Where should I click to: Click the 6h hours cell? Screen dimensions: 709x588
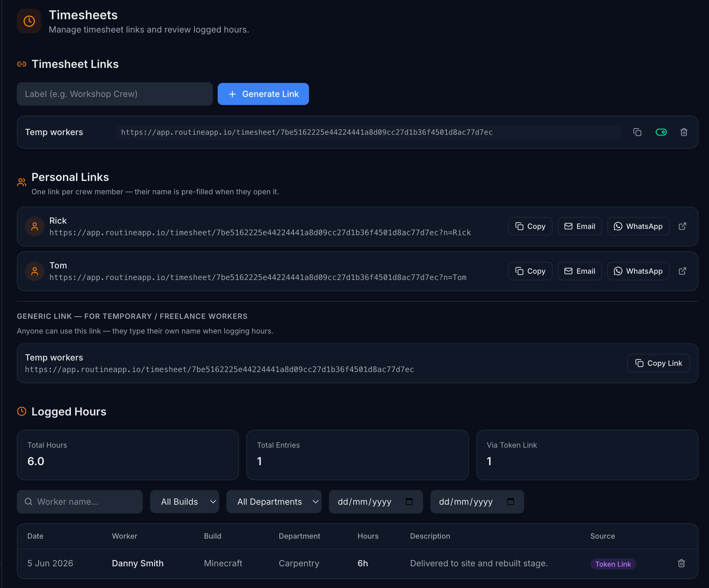(363, 563)
